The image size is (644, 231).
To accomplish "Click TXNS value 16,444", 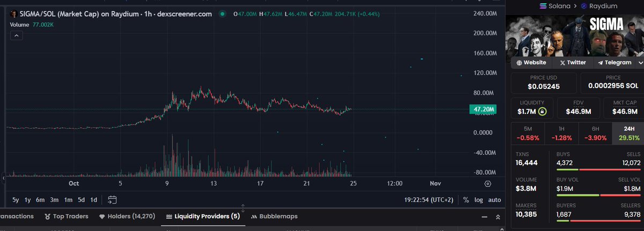I will point(528,162).
